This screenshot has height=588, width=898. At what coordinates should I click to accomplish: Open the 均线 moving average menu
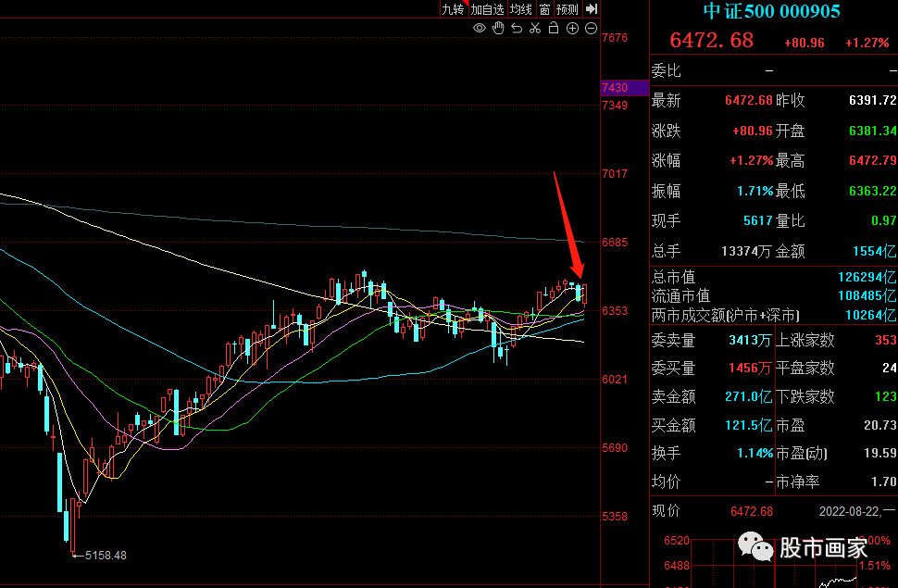point(521,9)
